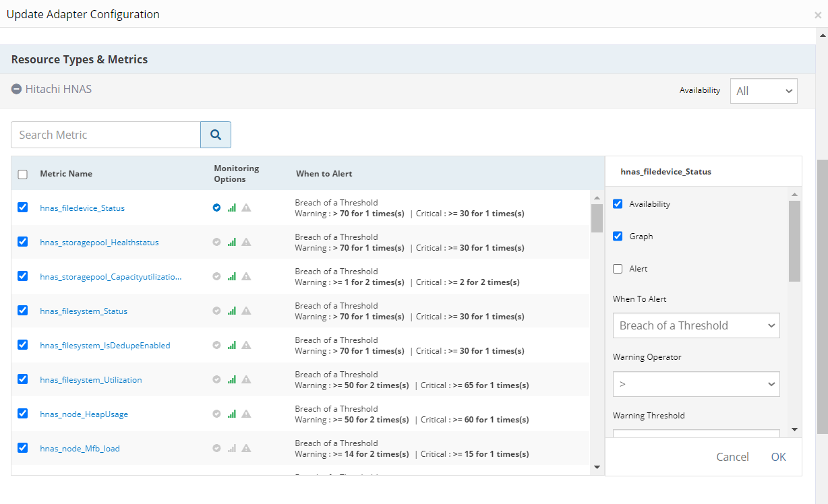Click the Metric Name column header
Image resolution: width=828 pixels, height=504 pixels.
click(66, 174)
